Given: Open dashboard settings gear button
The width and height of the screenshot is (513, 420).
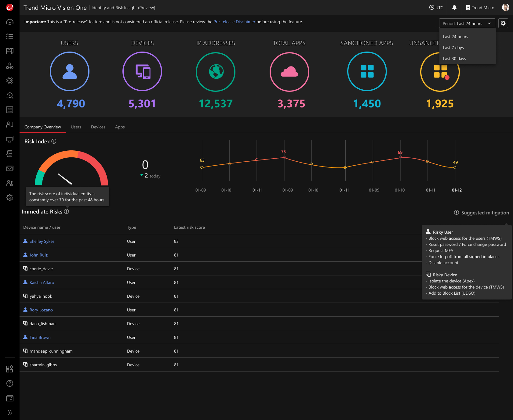Looking at the screenshot, I should (x=503, y=23).
